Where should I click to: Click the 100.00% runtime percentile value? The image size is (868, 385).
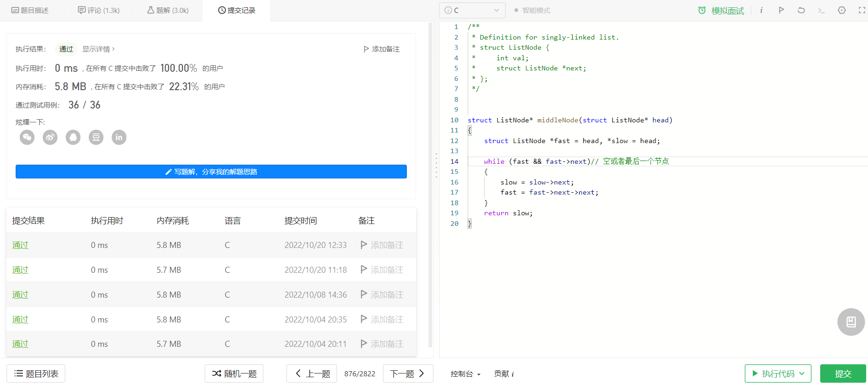[x=178, y=68]
